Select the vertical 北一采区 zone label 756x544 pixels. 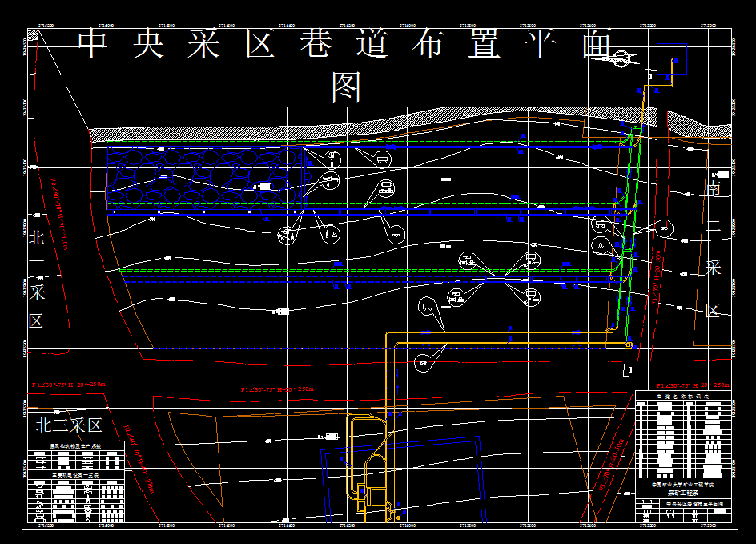click(37, 279)
